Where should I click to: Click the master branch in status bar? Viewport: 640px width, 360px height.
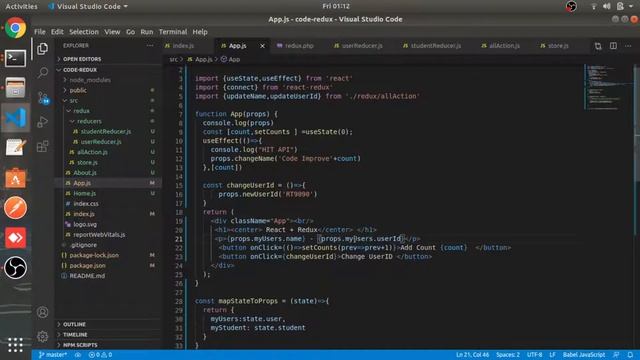tap(53, 355)
